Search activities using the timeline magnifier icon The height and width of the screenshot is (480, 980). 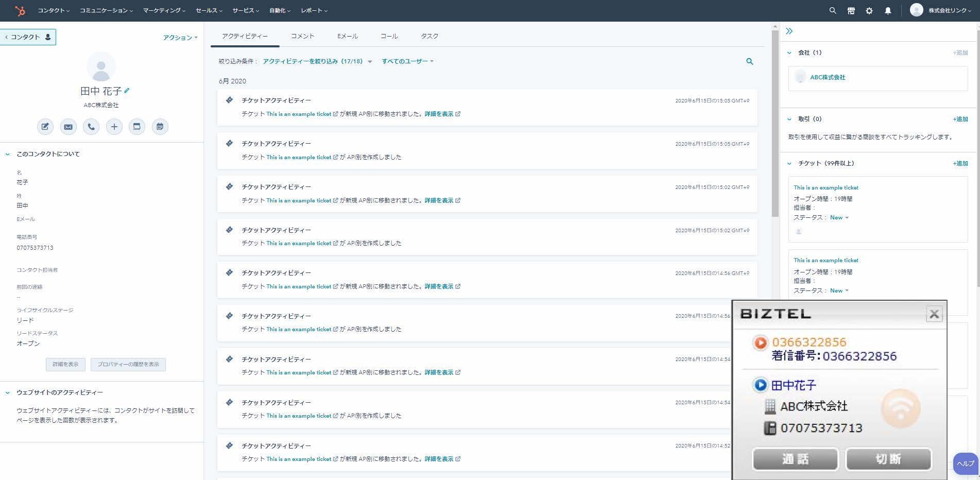[x=749, y=62]
